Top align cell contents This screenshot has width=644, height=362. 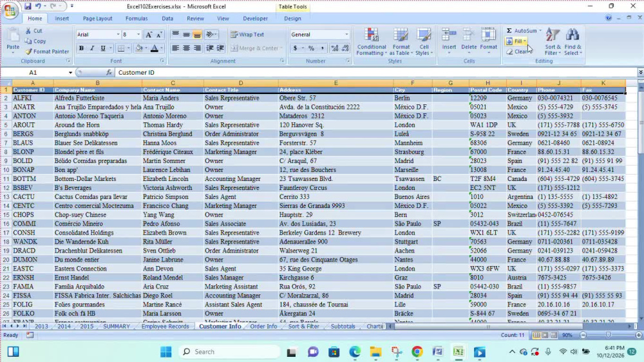coord(175,35)
